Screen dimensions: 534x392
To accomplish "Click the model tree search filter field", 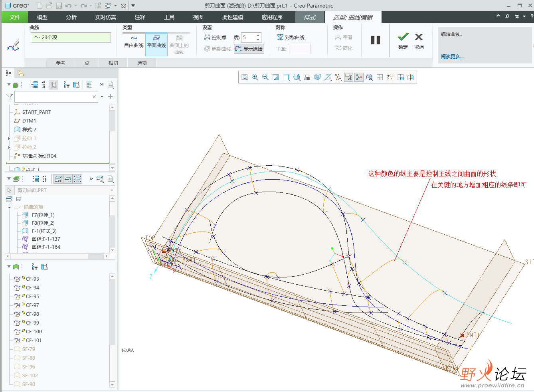I will 56,97.
